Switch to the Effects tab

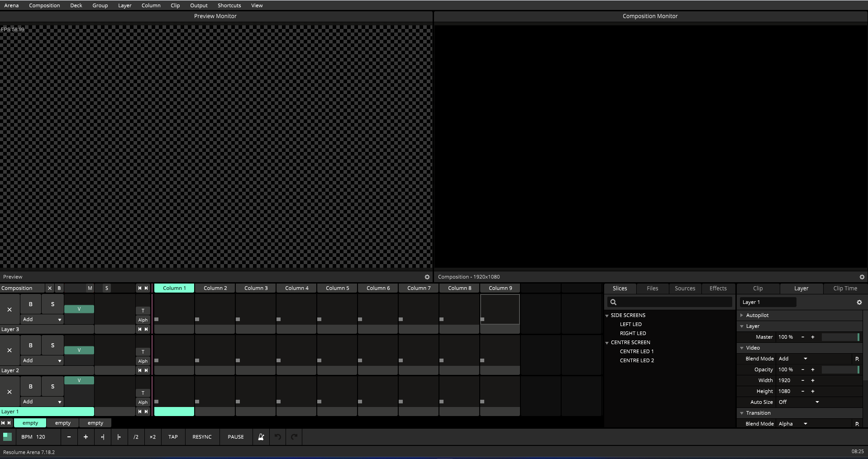(718, 289)
